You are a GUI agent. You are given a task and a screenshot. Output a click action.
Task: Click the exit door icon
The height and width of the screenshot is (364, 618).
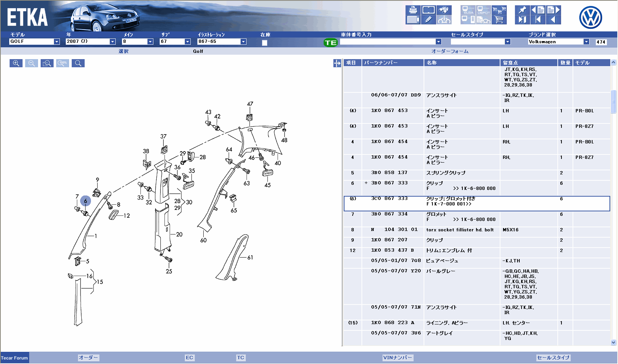[522, 20]
